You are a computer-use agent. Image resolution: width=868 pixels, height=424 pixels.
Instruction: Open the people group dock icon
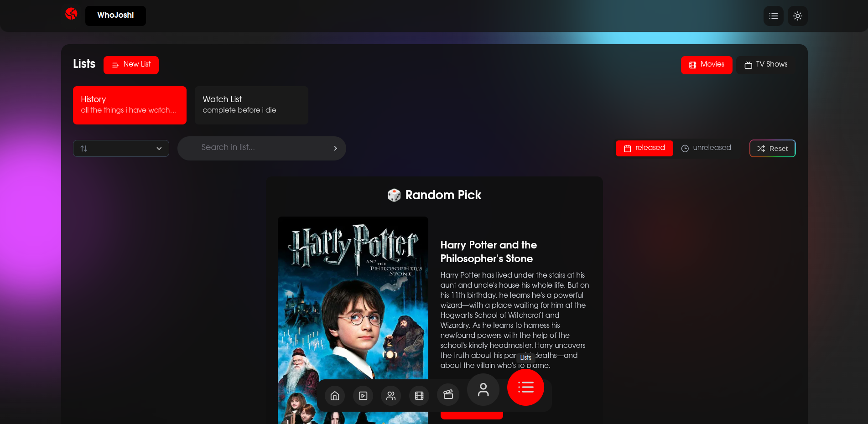391,396
